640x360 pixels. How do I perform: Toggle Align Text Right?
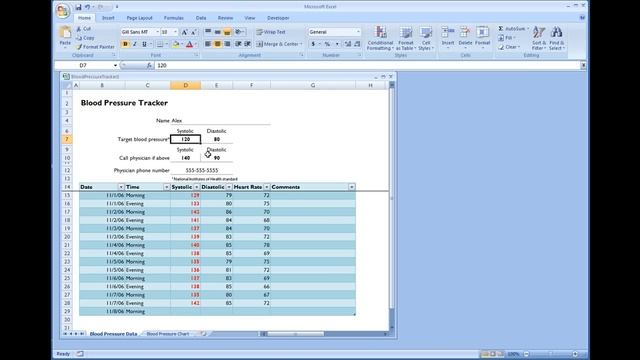pos(227,44)
